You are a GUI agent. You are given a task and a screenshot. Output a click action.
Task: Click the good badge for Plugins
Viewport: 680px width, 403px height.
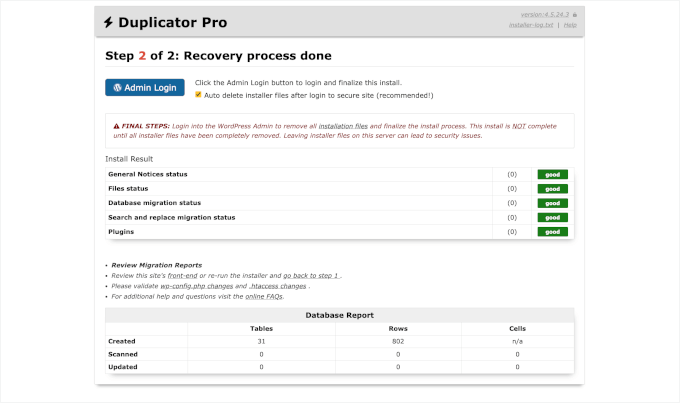[x=552, y=232]
